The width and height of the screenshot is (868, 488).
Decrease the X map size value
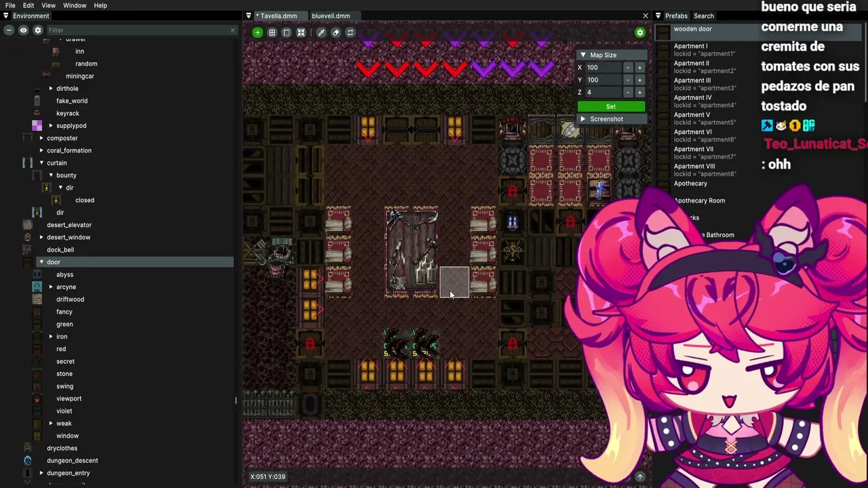(x=628, y=68)
